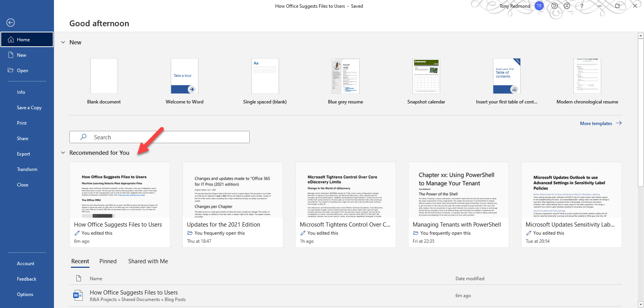Click the Word file icon in the recent list
The image size is (644, 308).
click(78, 296)
